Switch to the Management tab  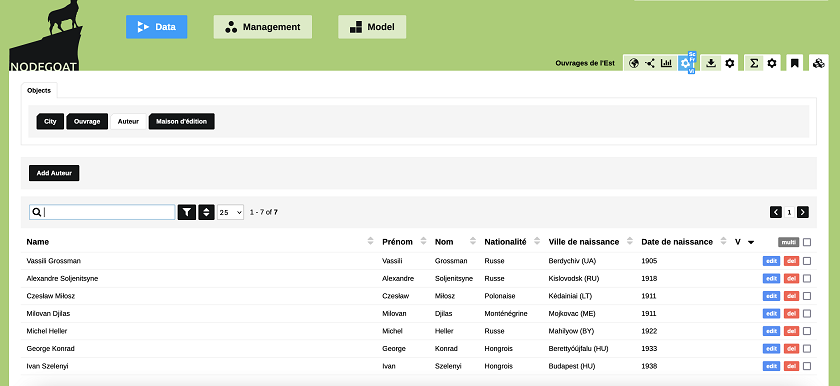(262, 27)
